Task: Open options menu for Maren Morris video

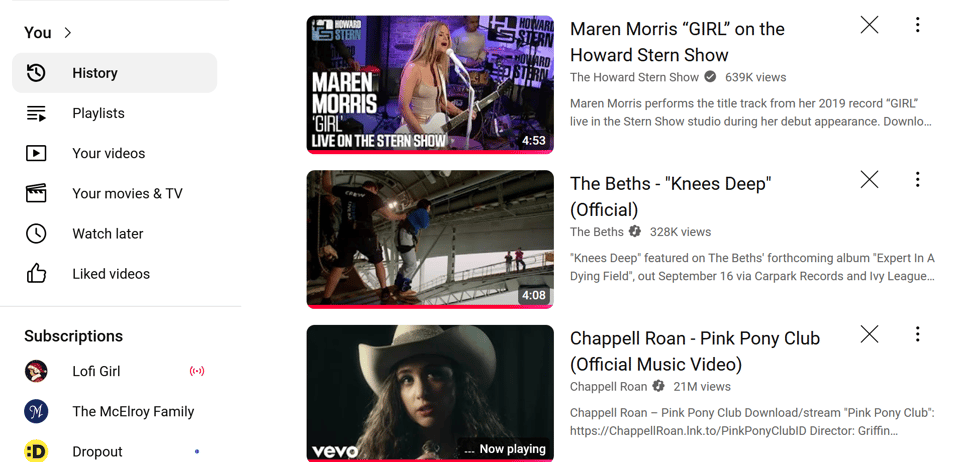Action: (x=917, y=24)
